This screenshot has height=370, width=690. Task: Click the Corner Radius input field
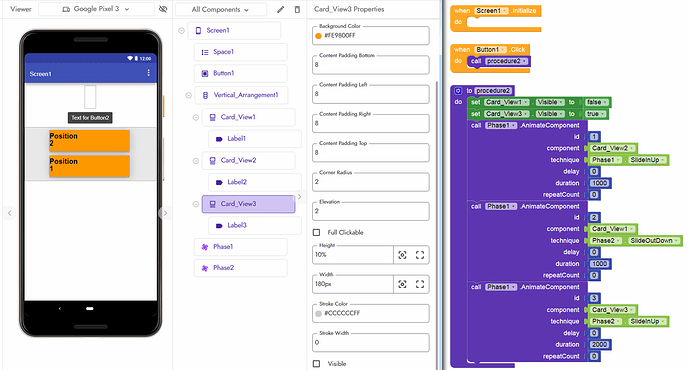pos(371,182)
